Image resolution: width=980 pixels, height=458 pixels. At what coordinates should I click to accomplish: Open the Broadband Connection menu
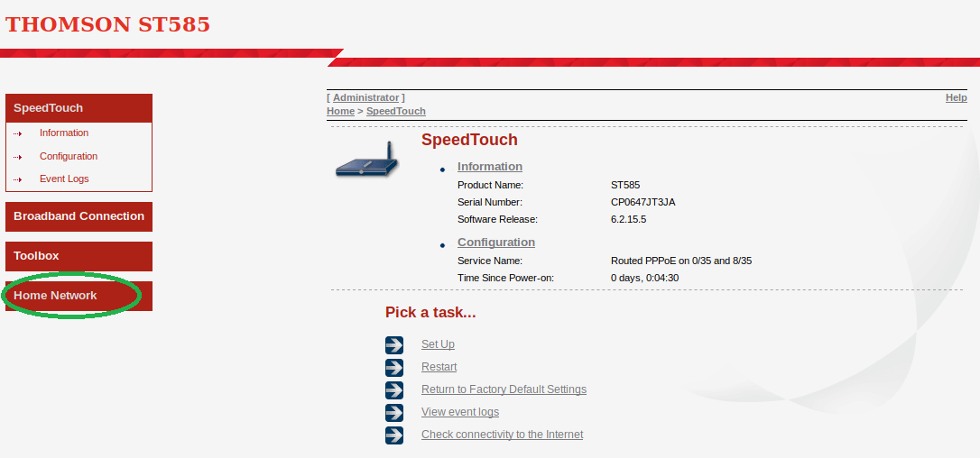[79, 216]
